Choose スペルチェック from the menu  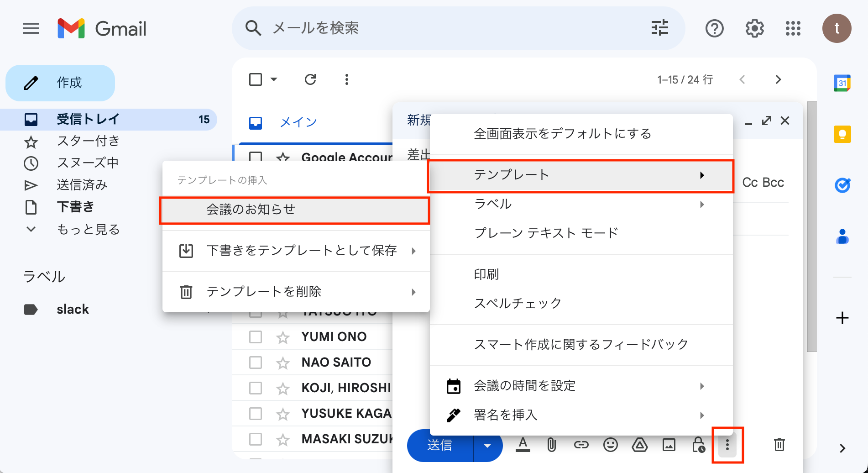pos(581,303)
